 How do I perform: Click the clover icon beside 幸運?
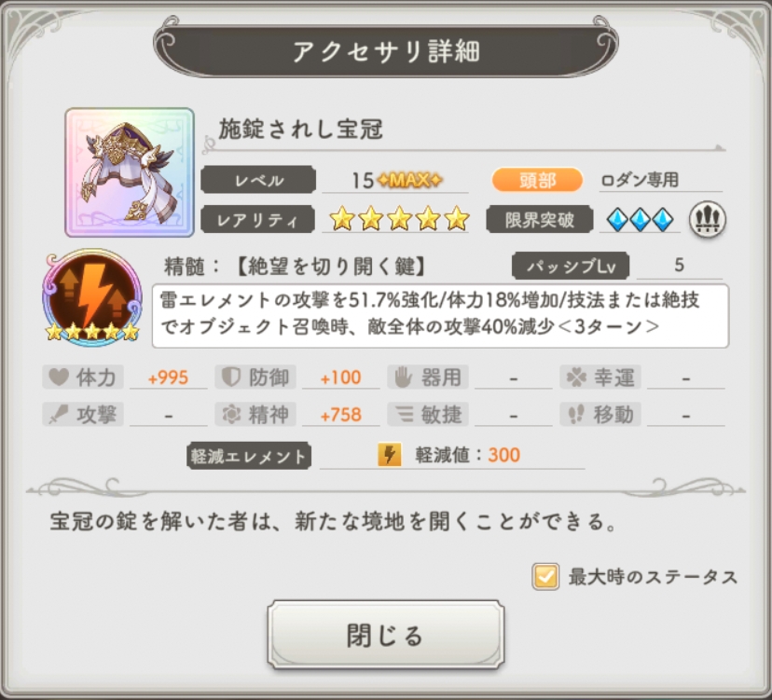(576, 377)
